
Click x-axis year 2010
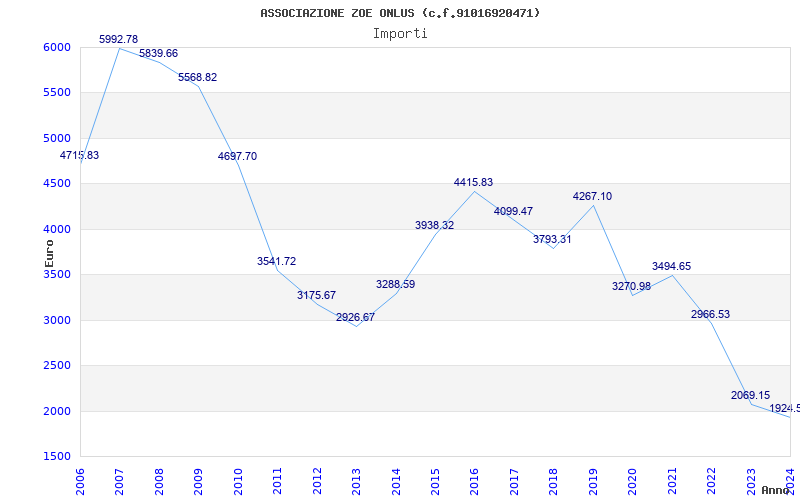[238, 481]
